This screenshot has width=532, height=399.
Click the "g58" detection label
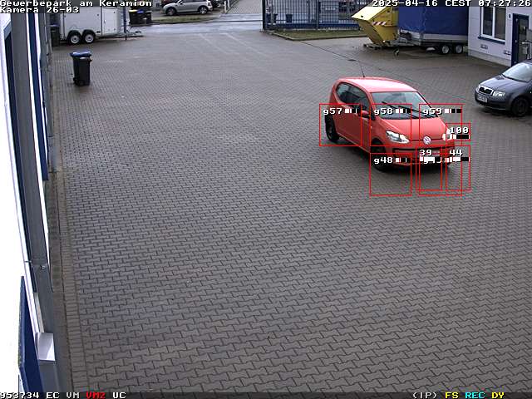(x=383, y=111)
